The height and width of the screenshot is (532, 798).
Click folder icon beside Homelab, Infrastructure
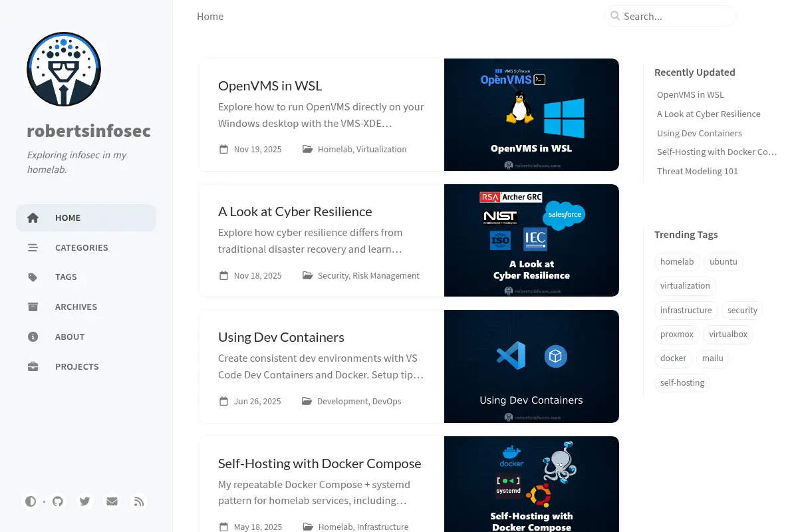click(308, 527)
